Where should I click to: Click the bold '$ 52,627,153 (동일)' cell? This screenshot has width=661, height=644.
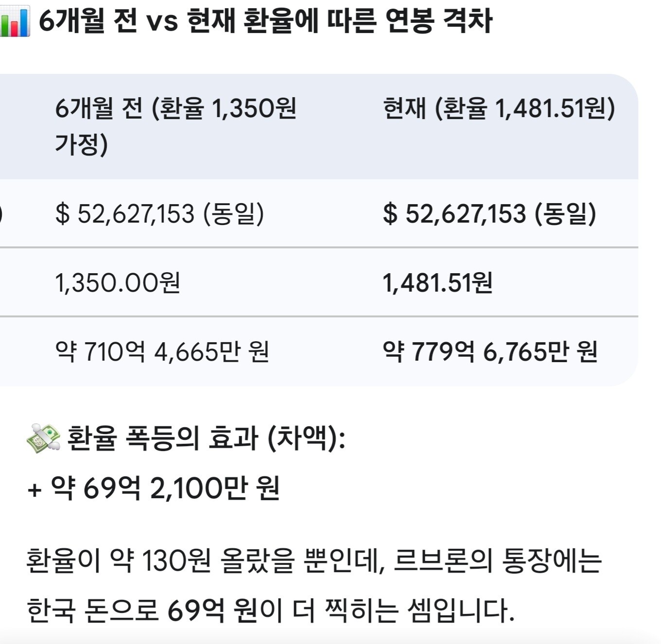(489, 214)
